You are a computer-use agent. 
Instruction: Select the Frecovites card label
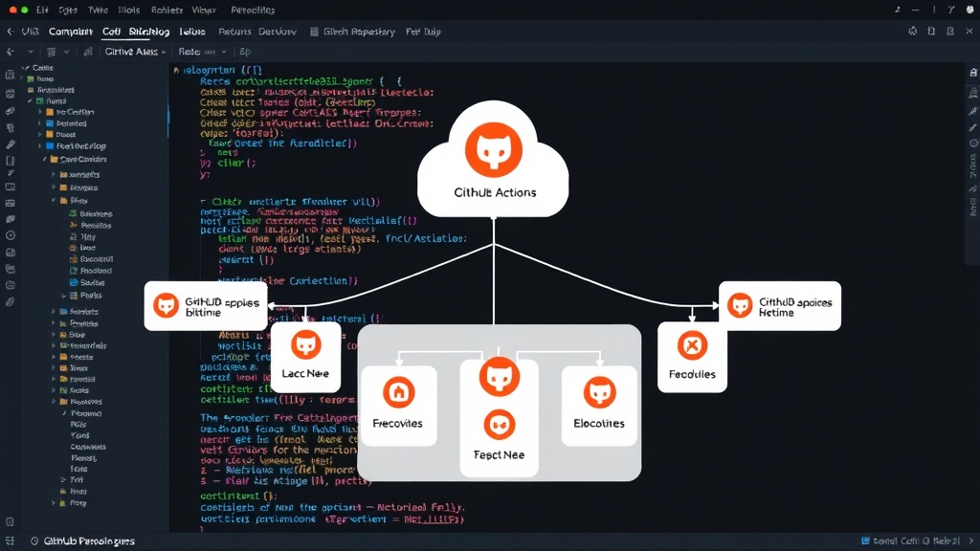click(x=397, y=424)
